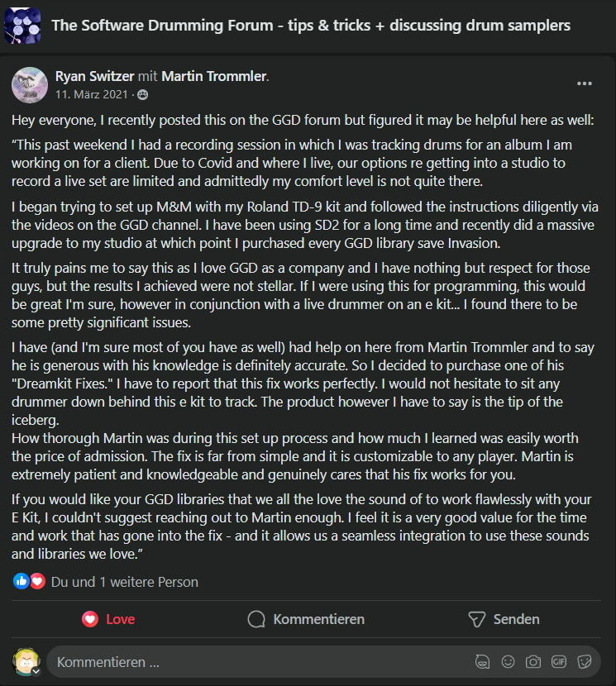
Task: Click the Senden share button
Action: coord(504,619)
